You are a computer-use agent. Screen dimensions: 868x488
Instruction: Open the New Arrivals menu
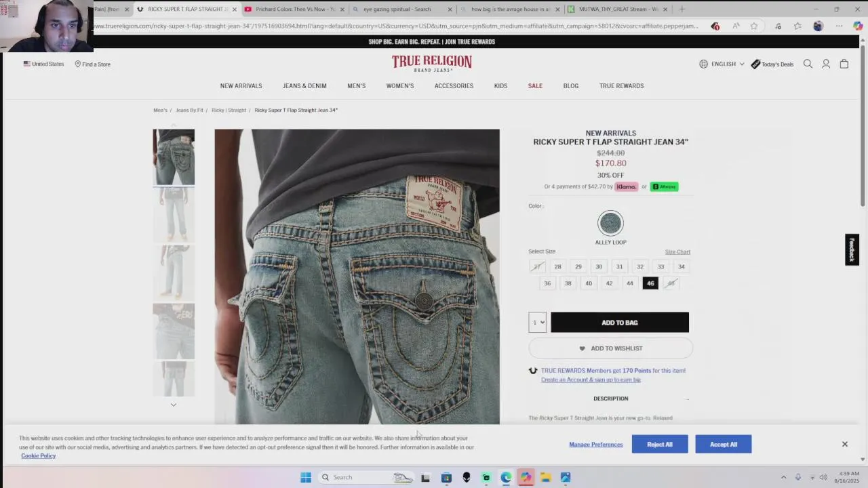tap(241, 86)
